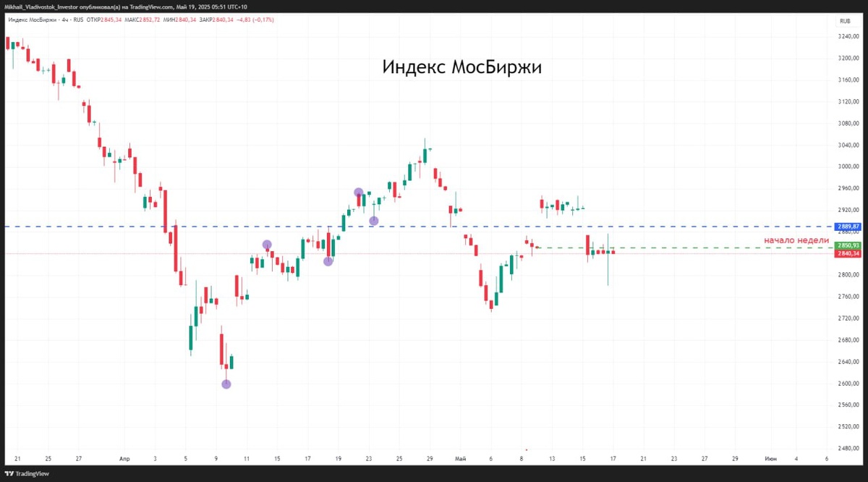Click the 2640,00 price axis label
Viewport: 868px width, 482px height.
coord(847,362)
